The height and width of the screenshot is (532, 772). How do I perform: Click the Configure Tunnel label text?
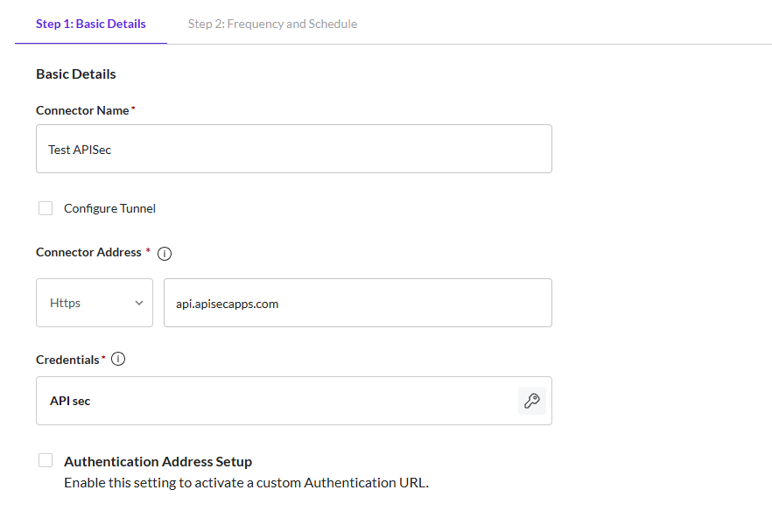pyautogui.click(x=109, y=208)
